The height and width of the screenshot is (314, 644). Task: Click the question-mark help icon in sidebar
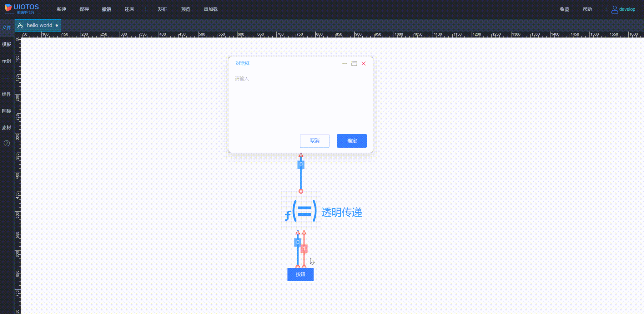7,143
